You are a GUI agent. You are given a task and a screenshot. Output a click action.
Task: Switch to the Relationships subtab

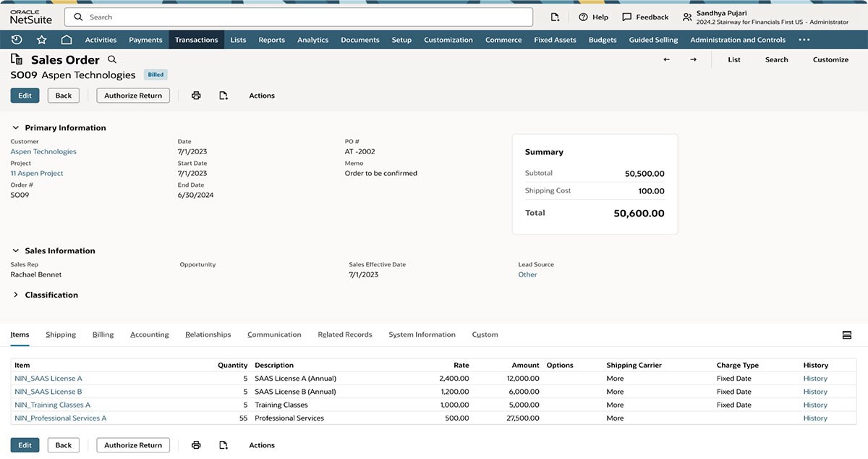coord(208,334)
